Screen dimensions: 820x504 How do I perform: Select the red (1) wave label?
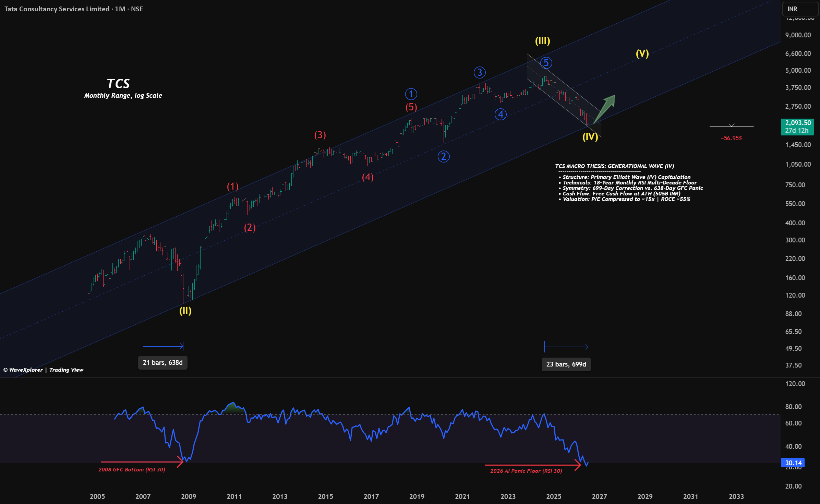pos(232,187)
